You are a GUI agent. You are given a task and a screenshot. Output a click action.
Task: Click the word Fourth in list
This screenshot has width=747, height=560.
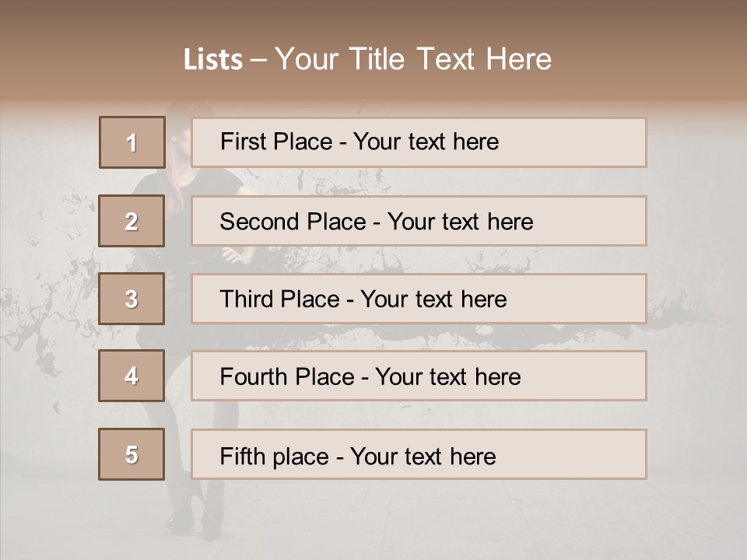tap(253, 376)
